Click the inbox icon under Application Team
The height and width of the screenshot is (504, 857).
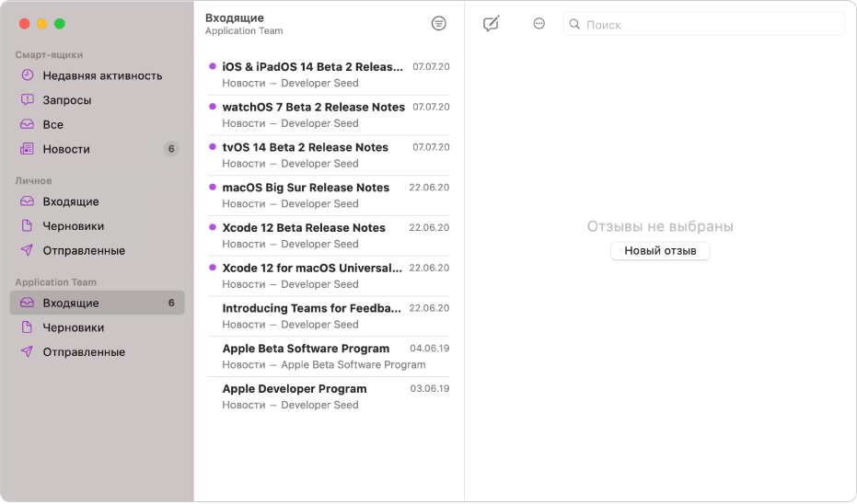click(x=28, y=303)
